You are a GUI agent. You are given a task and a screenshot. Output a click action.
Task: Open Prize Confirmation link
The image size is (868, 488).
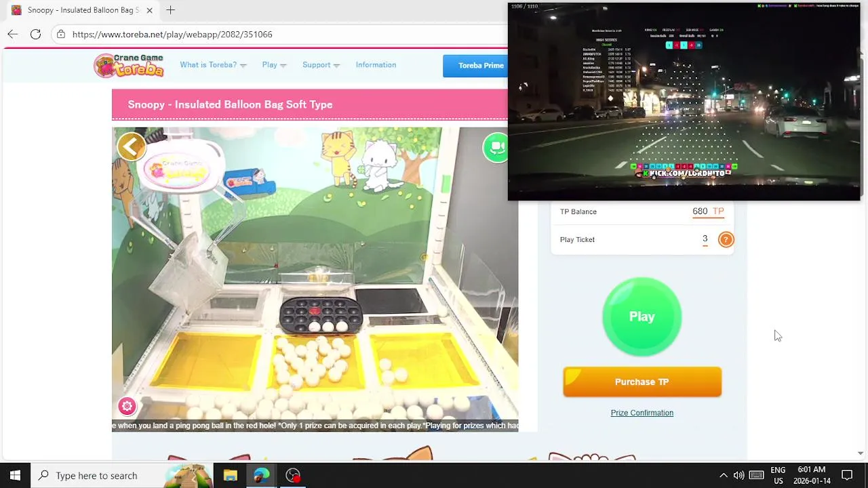click(x=642, y=413)
